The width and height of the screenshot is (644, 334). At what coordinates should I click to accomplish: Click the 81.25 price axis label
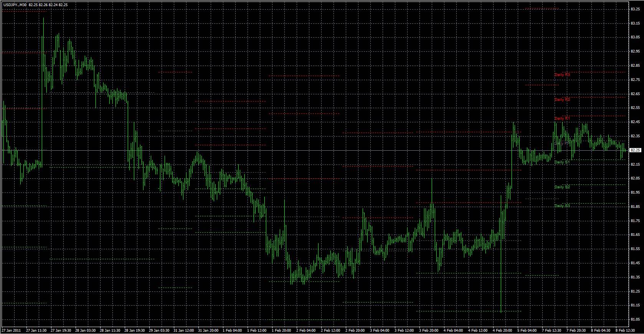point(635,291)
